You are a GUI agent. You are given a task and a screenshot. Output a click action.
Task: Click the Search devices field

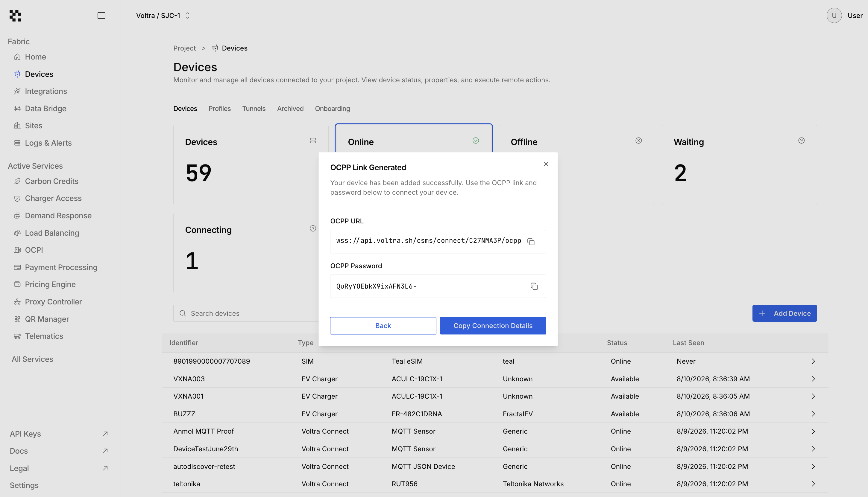click(x=246, y=313)
